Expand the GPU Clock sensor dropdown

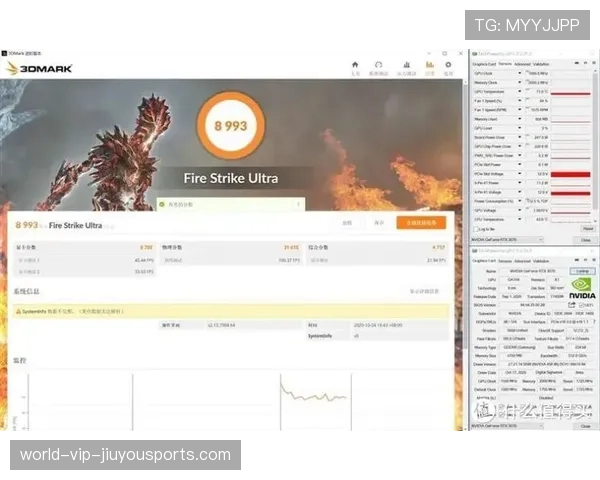click(519, 73)
